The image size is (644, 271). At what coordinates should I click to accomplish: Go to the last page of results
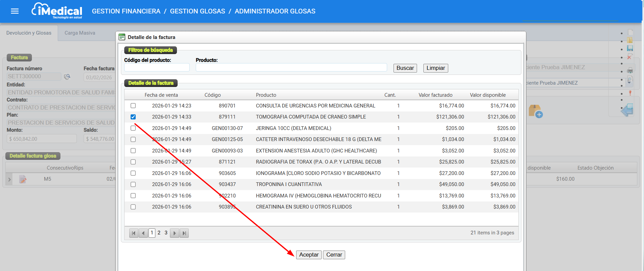(184, 233)
